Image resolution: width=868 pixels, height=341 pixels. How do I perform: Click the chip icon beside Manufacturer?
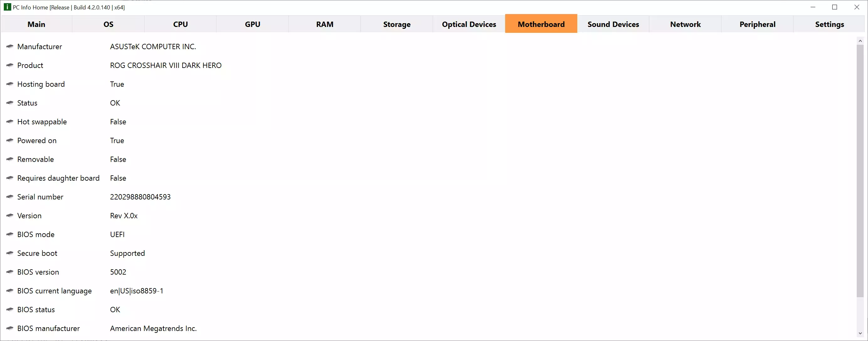tap(10, 46)
